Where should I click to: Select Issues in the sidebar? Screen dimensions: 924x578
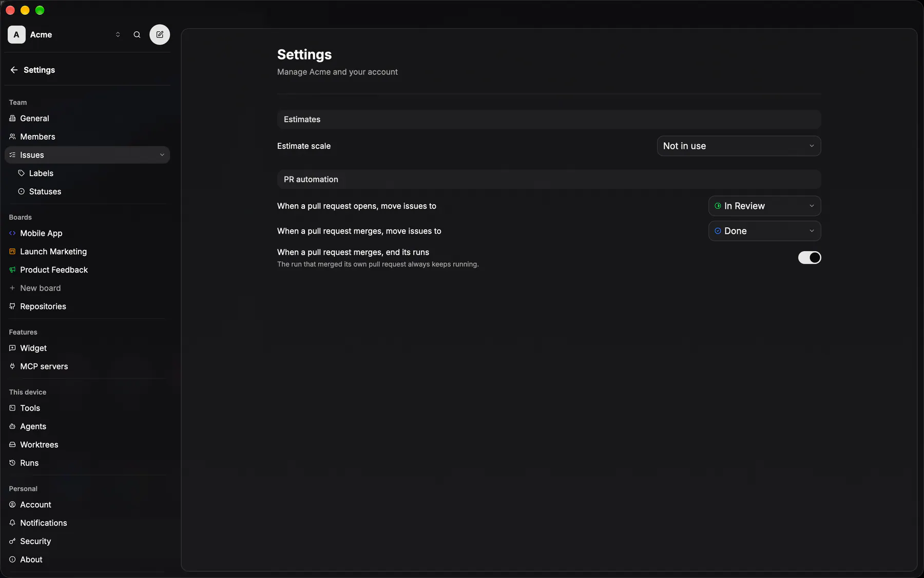pos(87,155)
